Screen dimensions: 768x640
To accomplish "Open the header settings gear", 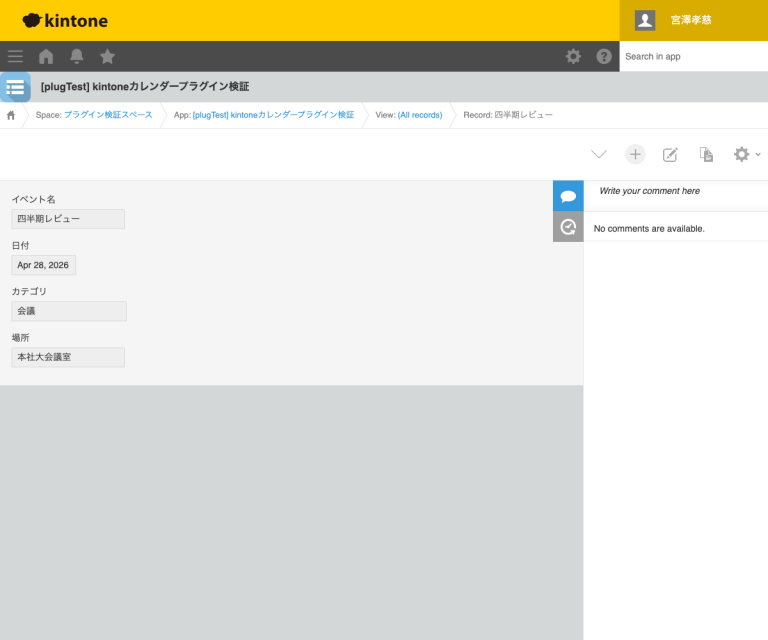I will click(x=573, y=56).
